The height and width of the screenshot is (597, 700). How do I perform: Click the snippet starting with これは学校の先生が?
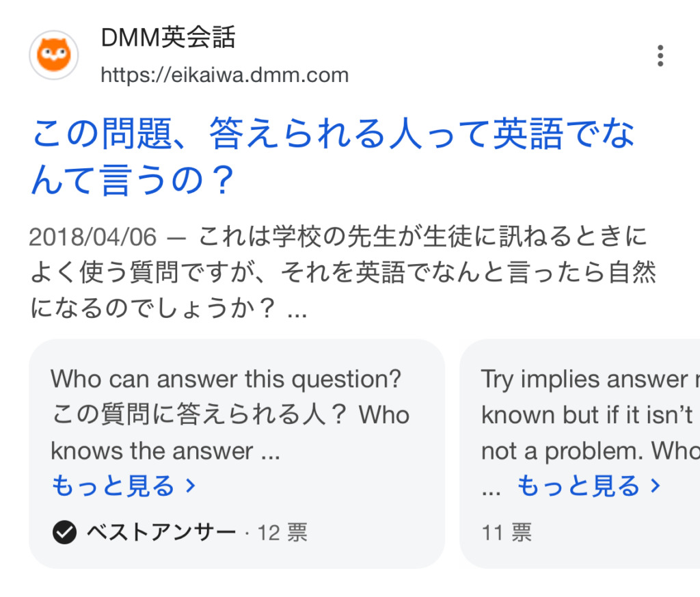pyautogui.click(x=342, y=274)
